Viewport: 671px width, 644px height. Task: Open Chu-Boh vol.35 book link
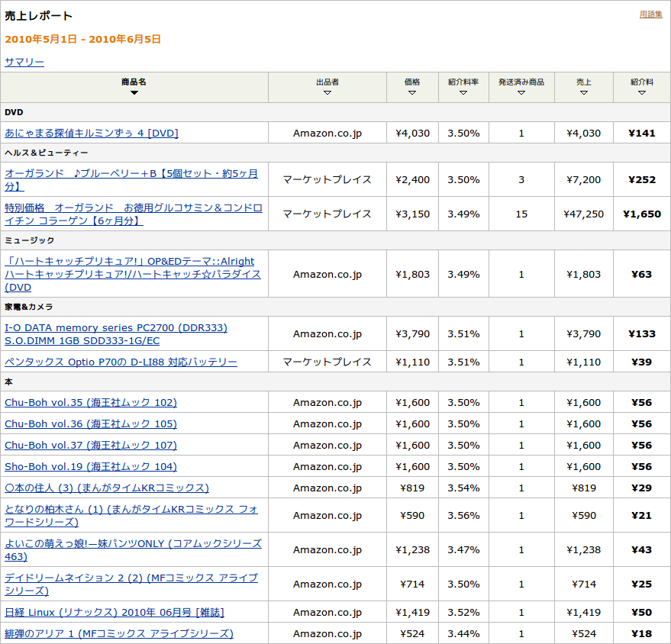[x=91, y=402]
